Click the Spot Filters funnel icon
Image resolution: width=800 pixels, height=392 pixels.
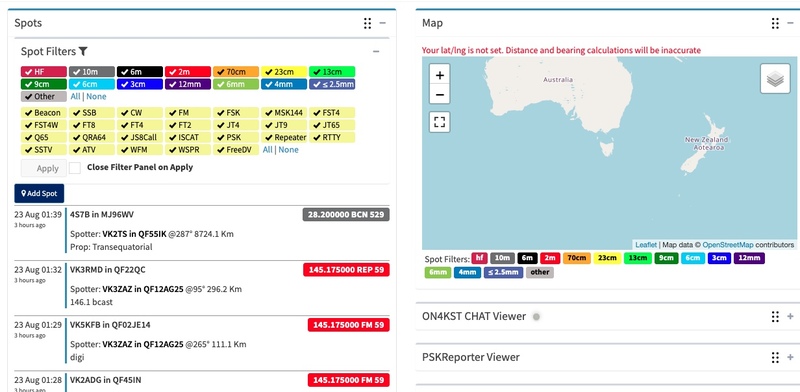83,51
